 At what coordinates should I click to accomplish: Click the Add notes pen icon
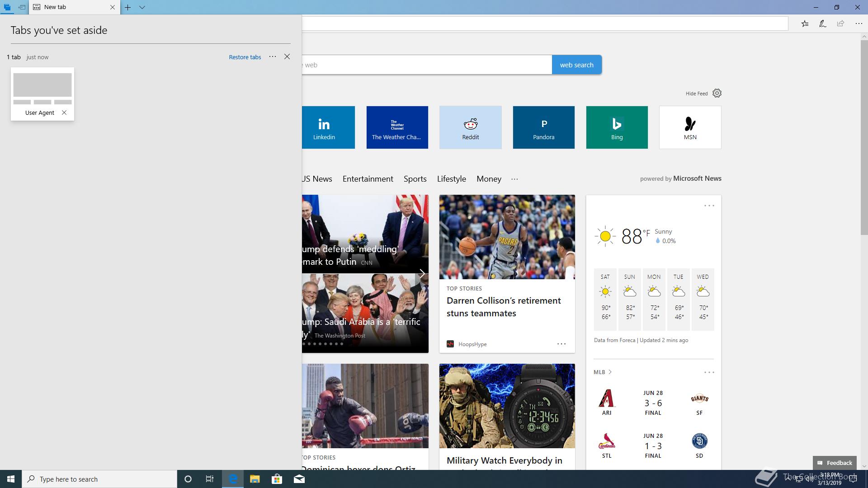pos(823,23)
